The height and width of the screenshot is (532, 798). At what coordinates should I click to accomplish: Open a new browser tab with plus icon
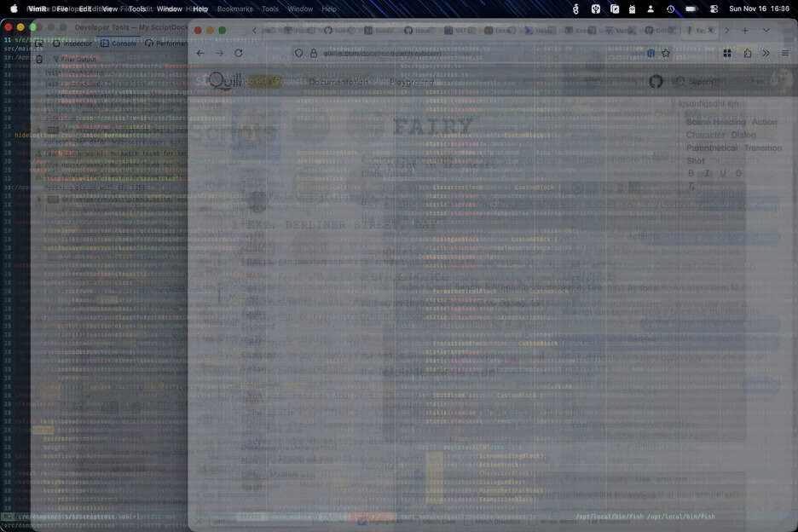[744, 30]
